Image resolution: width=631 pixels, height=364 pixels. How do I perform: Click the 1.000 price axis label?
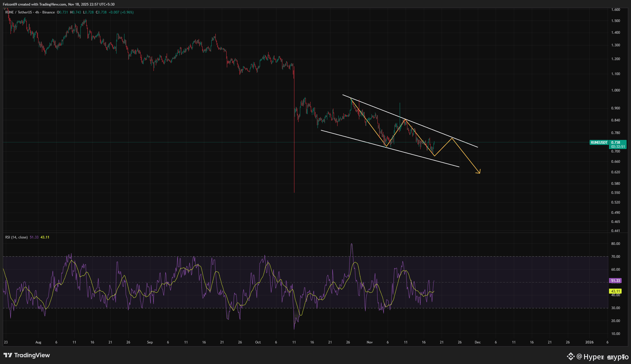click(x=615, y=90)
